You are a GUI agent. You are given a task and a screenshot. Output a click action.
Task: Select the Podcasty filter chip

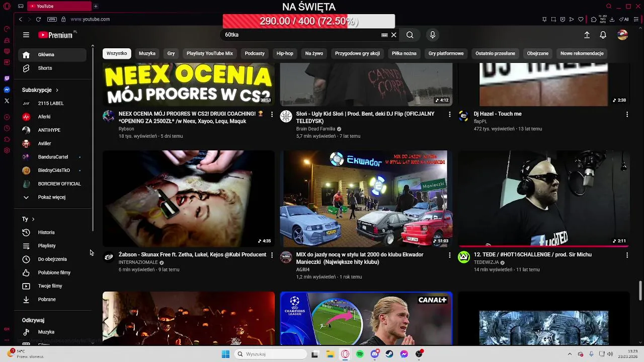pos(255,53)
